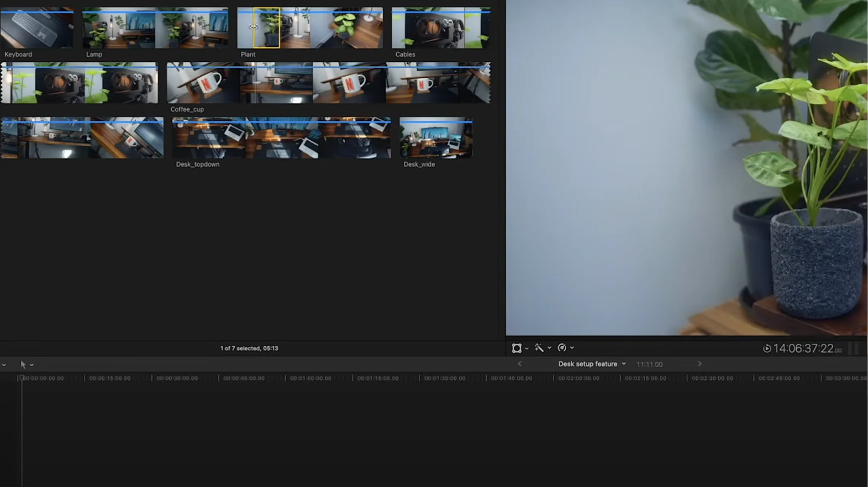Image resolution: width=868 pixels, height=487 pixels.
Task: Select the Lamp clip filmstrip
Action: (155, 28)
